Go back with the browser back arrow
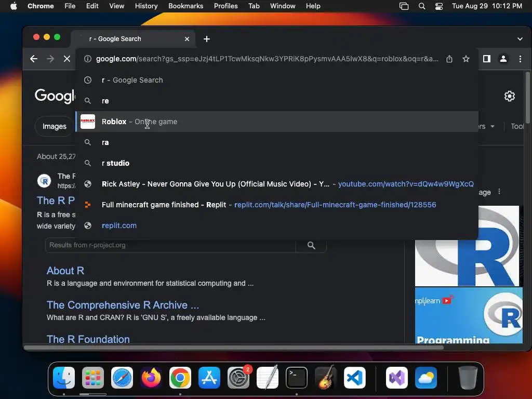532x399 pixels. pyautogui.click(x=34, y=59)
